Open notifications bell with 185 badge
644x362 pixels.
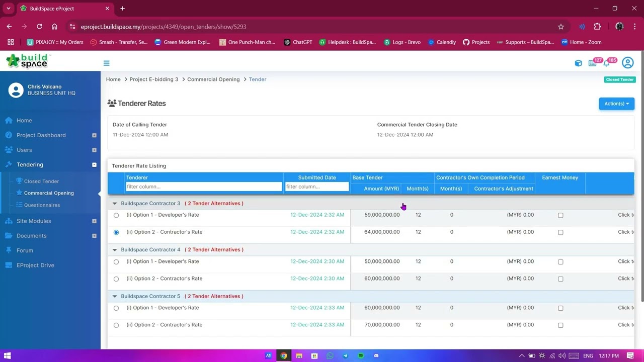[607, 63]
